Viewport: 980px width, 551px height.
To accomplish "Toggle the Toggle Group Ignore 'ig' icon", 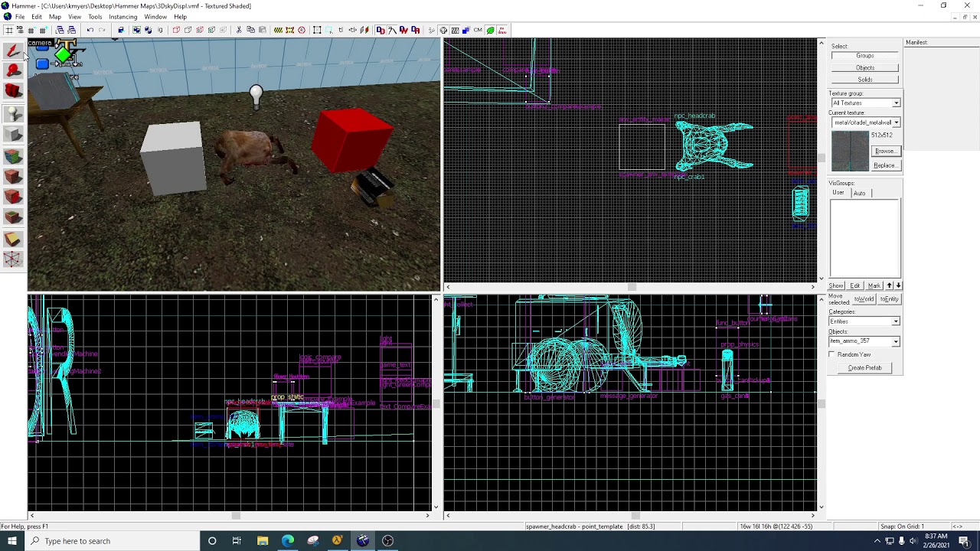I will (160, 30).
